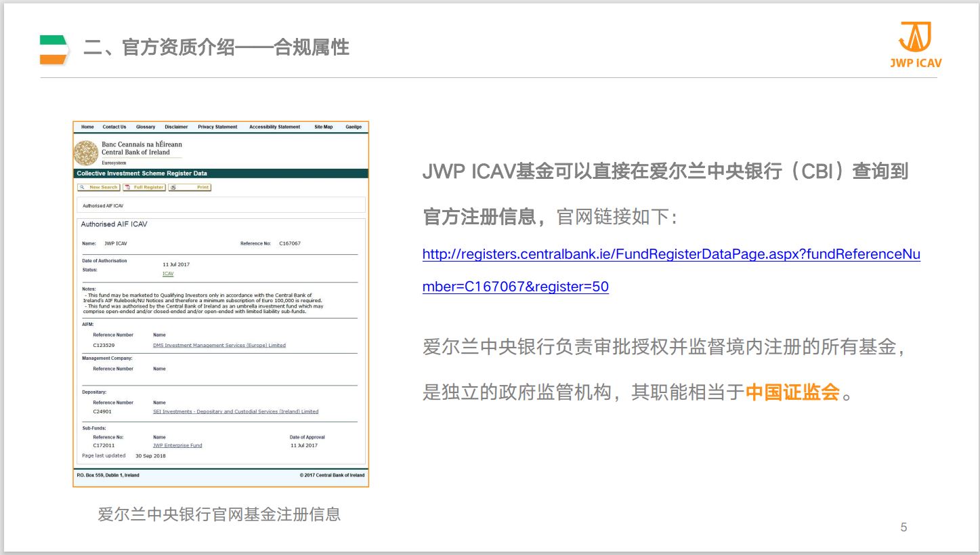Click the ICAV status link
Screen dimensions: 980x555
coord(168,274)
